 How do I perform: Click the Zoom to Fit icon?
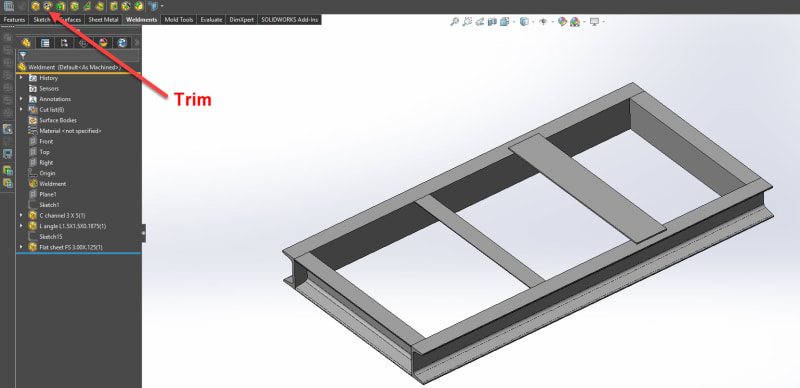point(454,21)
